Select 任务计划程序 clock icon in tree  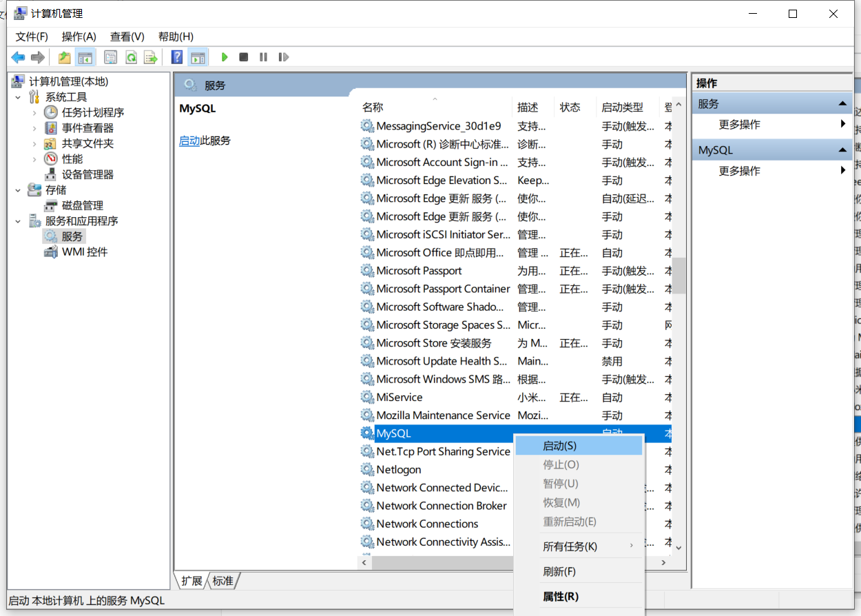pos(51,112)
